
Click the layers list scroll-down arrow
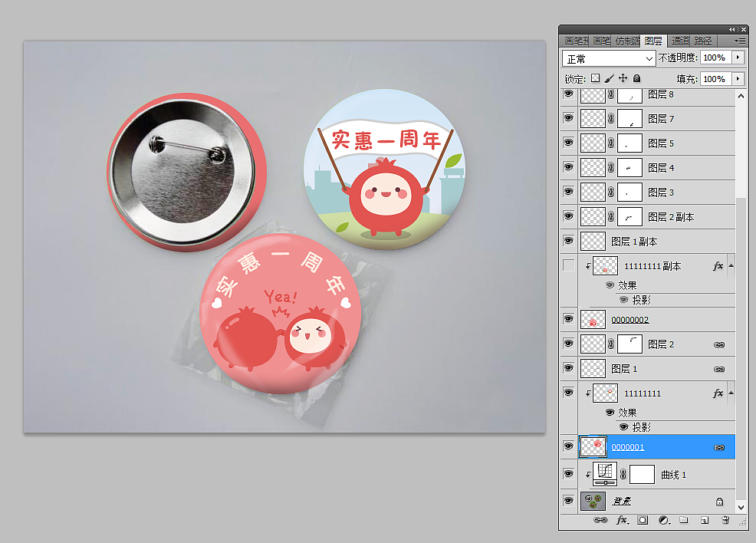pos(741,507)
